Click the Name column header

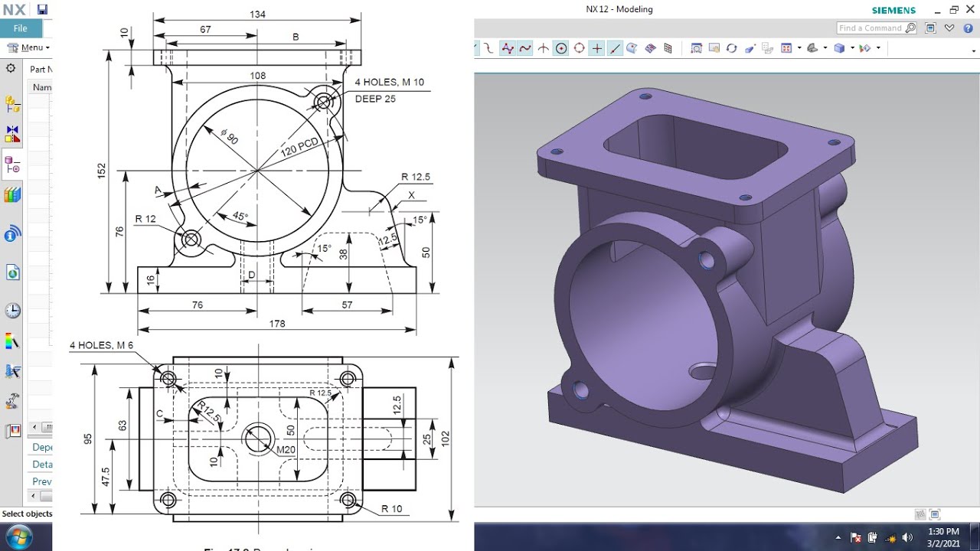click(x=41, y=87)
